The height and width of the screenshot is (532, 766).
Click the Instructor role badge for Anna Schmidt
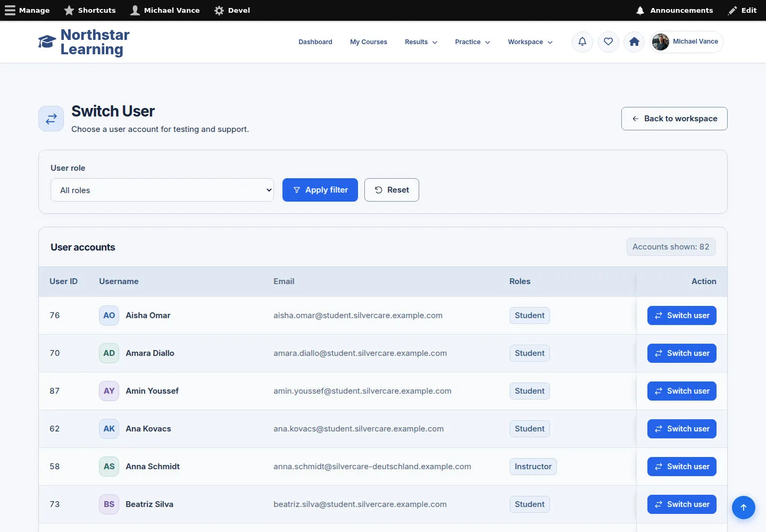click(533, 467)
